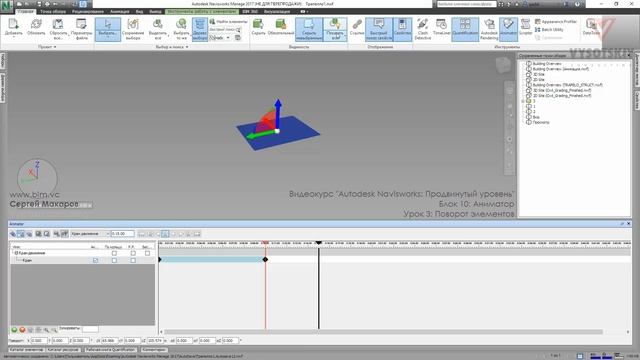The height and width of the screenshot is (360, 640).
Task: Switch to Каталог элементов bottom tab
Action: (x=26, y=350)
